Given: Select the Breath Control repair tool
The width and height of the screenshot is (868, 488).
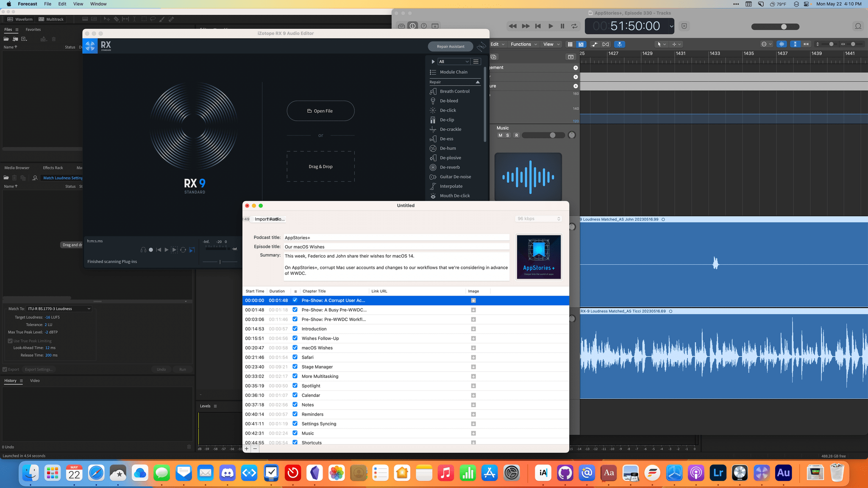Looking at the screenshot, I should (x=454, y=91).
